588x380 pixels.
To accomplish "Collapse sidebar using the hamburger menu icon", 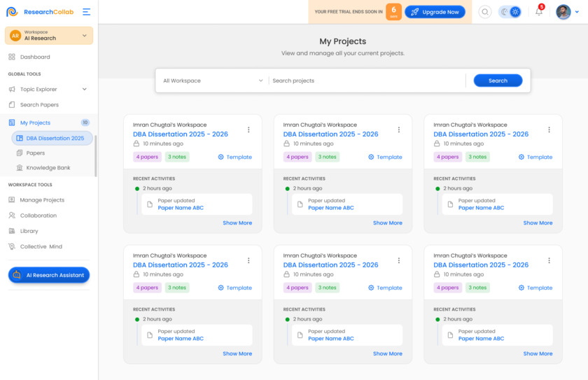I will click(x=86, y=12).
